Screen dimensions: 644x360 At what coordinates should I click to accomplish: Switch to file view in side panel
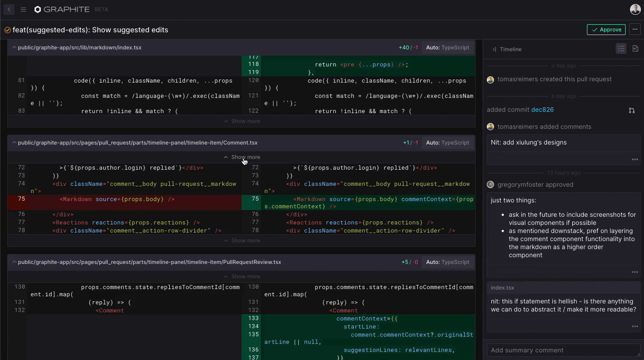pos(635,49)
